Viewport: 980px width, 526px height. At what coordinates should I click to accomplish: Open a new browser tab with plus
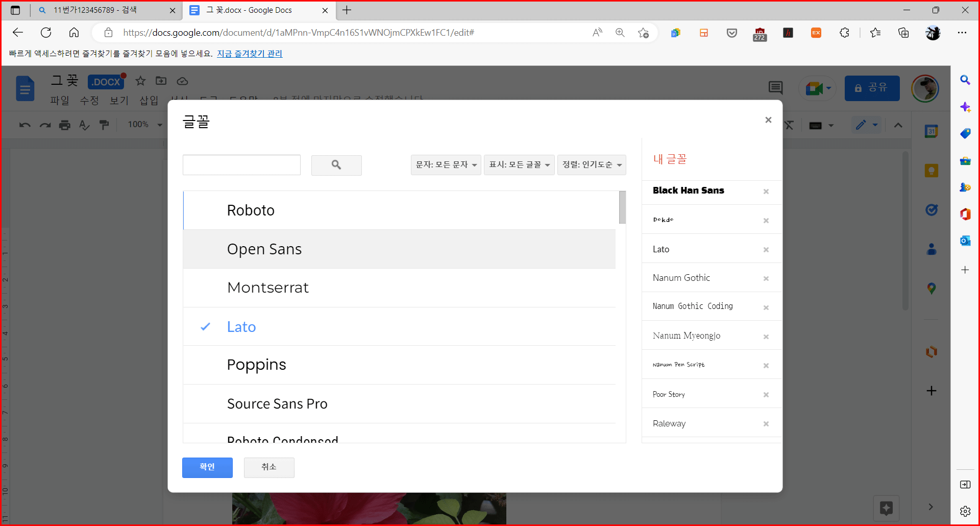click(347, 10)
